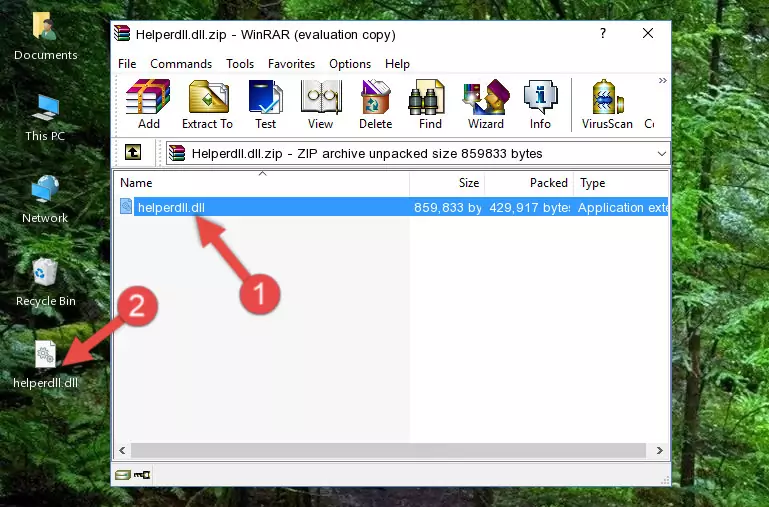The width and height of the screenshot is (769, 507).
Task: Click the password key icon in status bar
Action: coord(142,475)
